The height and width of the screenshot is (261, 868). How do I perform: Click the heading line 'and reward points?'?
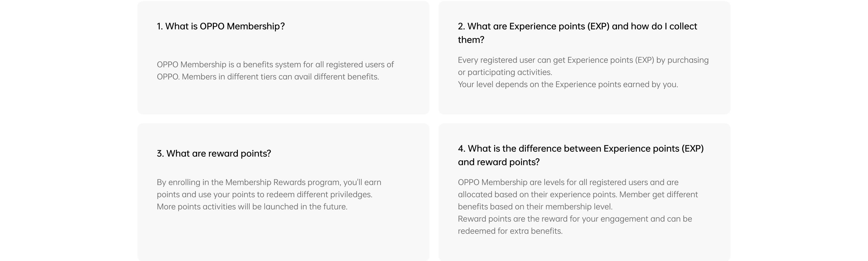498,162
